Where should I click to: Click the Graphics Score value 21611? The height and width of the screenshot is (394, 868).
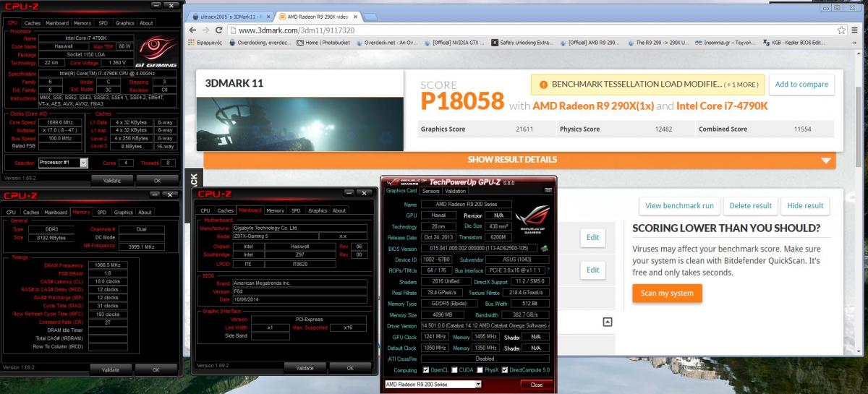524,129
